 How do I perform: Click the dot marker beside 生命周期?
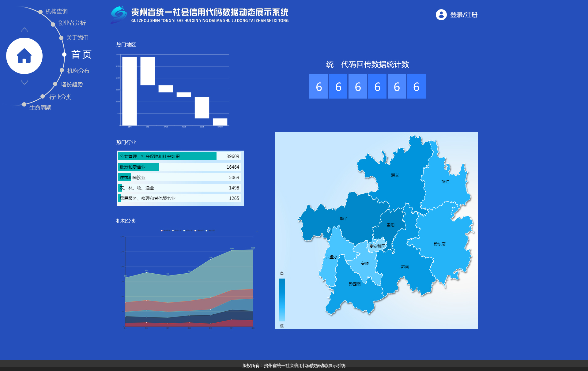click(x=24, y=104)
